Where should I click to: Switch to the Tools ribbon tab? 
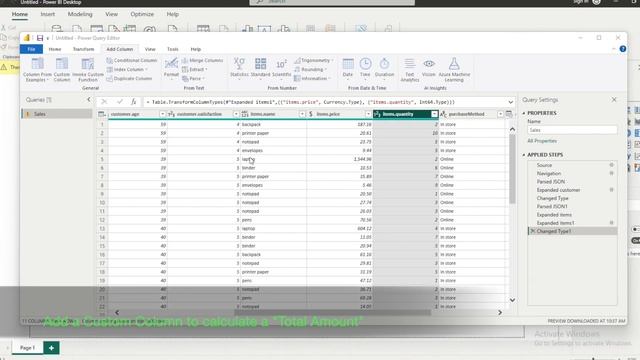pyautogui.click(x=173, y=49)
